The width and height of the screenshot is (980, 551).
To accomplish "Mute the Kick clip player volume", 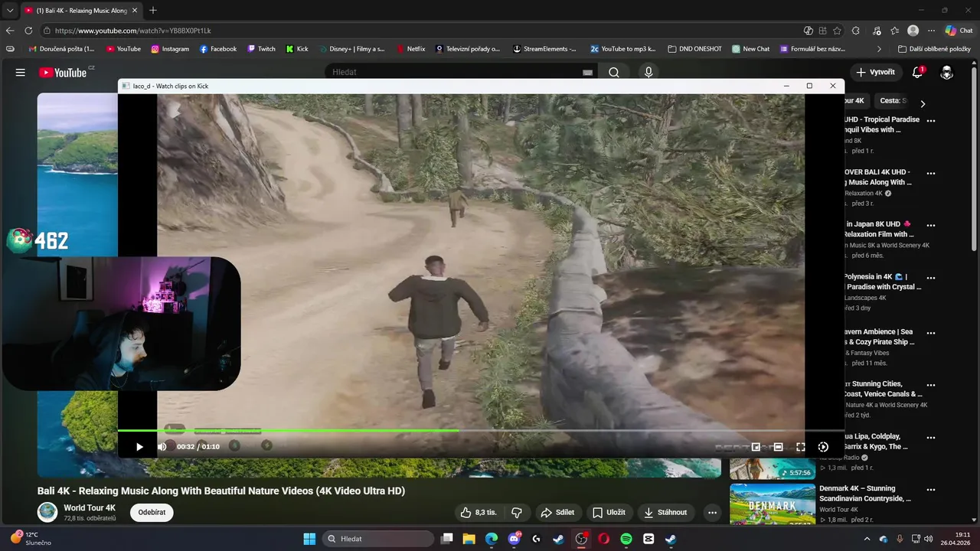I will pyautogui.click(x=162, y=447).
